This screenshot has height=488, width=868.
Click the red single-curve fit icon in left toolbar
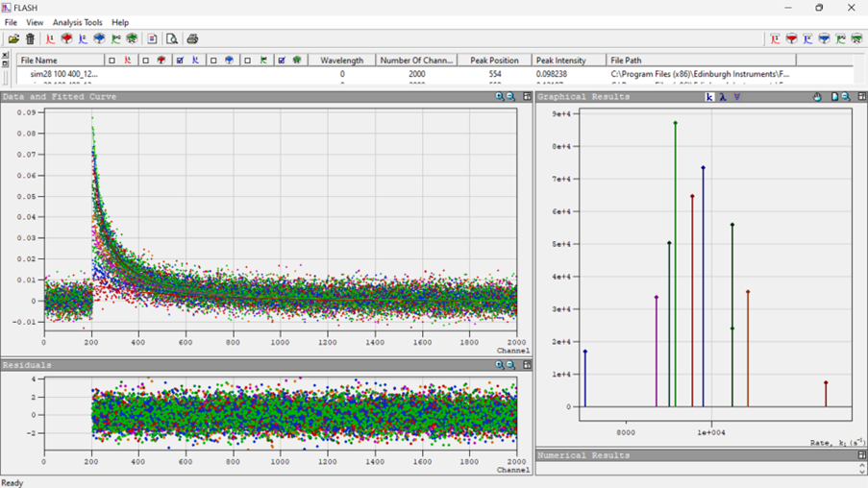(x=50, y=38)
